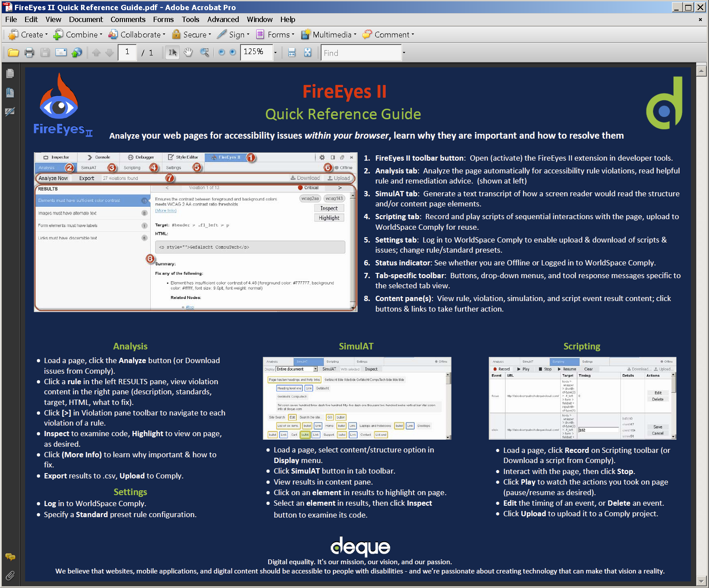The height and width of the screenshot is (588, 709).
Task: Open the Forms toolbar dropdown
Action: tap(275, 34)
